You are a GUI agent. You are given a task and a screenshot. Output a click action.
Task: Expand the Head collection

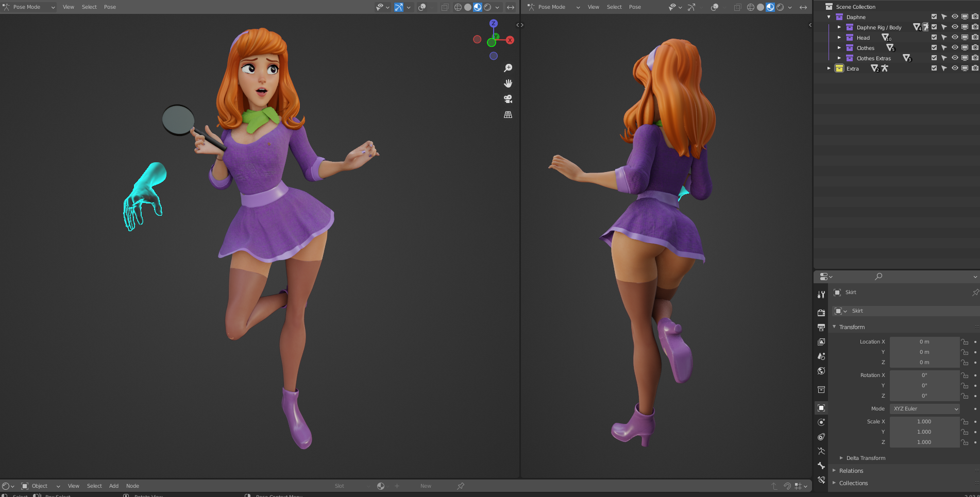(839, 38)
